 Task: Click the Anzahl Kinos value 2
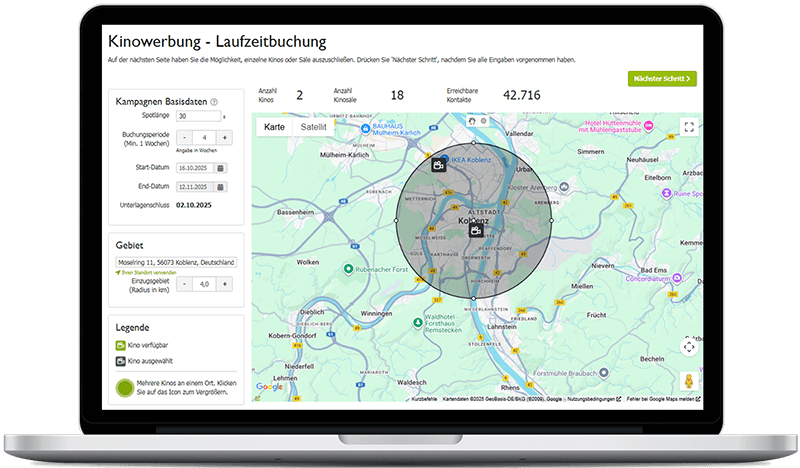299,95
